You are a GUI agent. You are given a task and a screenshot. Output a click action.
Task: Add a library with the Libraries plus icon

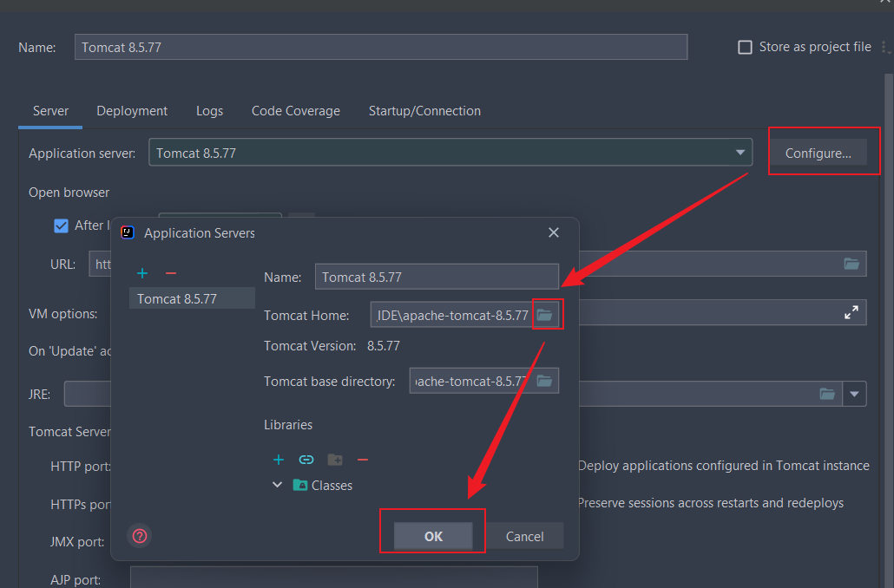pyautogui.click(x=279, y=460)
